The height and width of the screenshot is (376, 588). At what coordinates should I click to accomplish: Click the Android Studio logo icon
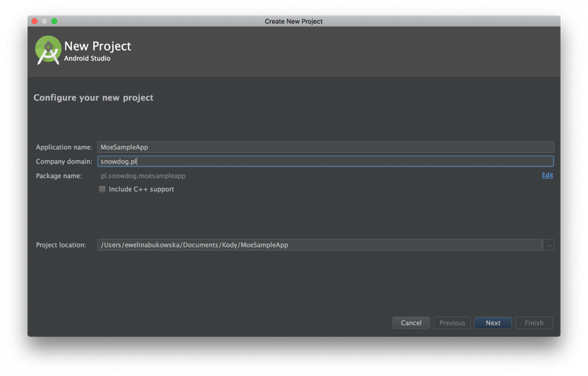coord(48,50)
